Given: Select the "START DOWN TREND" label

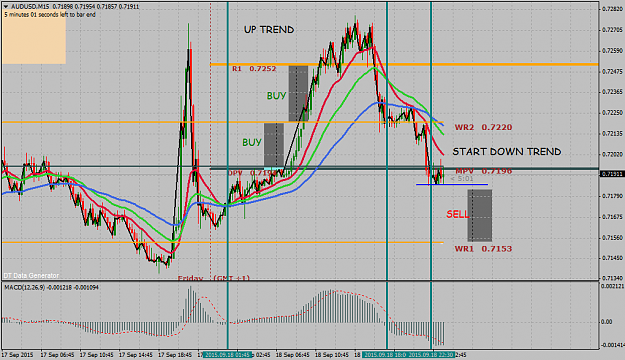Looking at the screenshot, I should (507, 151).
